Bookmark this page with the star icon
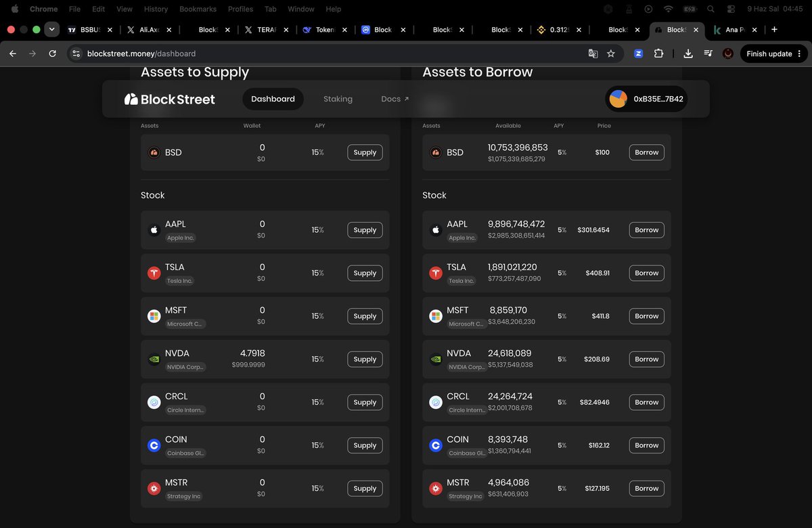Viewport: 812px width, 528px height. pyautogui.click(x=611, y=53)
